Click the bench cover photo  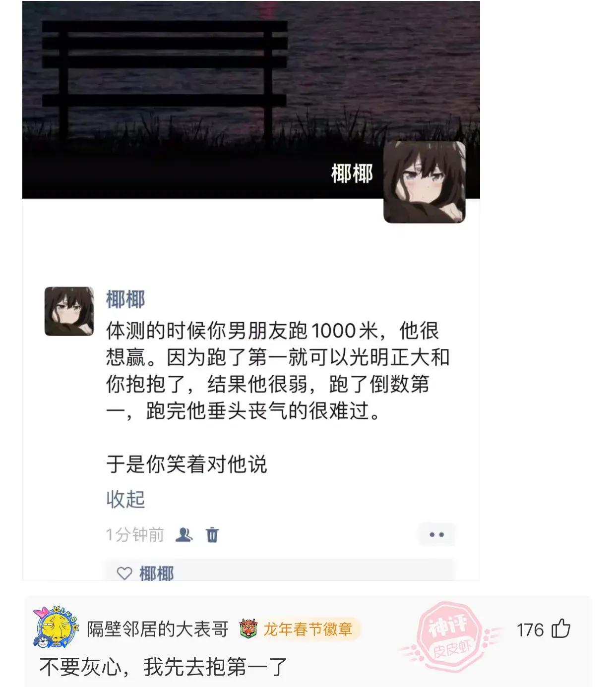[251, 99]
